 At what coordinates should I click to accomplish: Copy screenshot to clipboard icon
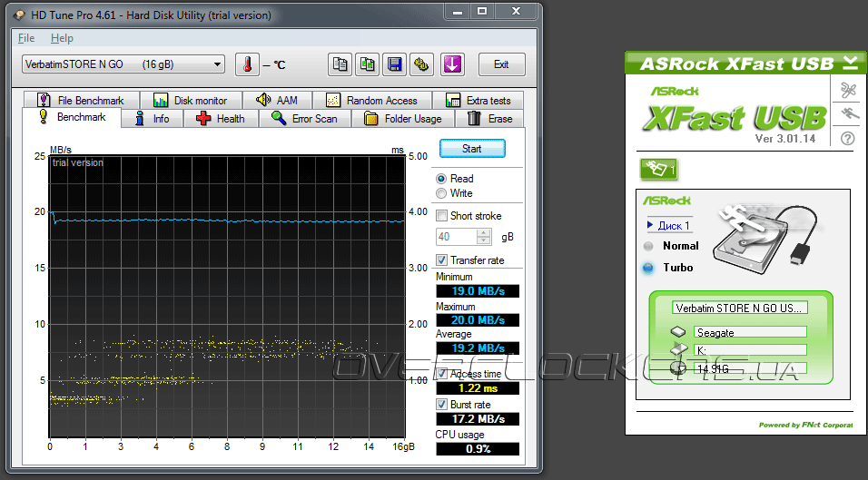click(x=367, y=64)
